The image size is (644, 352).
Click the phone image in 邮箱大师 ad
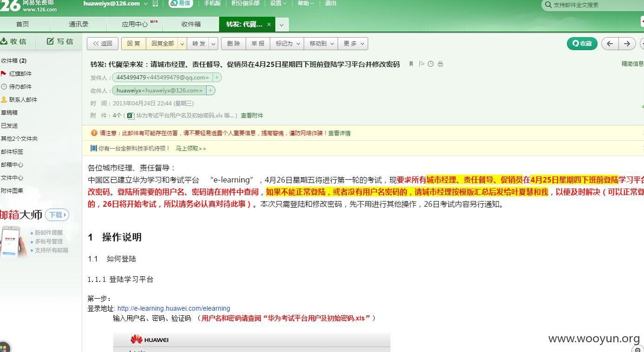tap(13, 241)
